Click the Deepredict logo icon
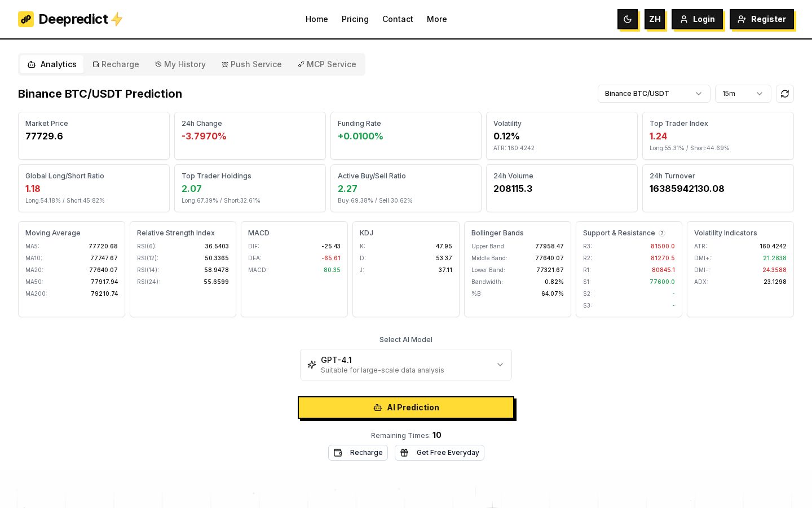This screenshot has height=508, width=812. pos(26,19)
